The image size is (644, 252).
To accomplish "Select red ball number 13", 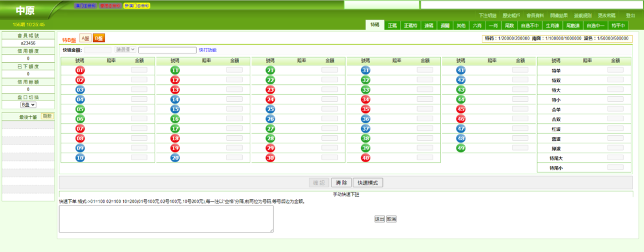I will (175, 90).
